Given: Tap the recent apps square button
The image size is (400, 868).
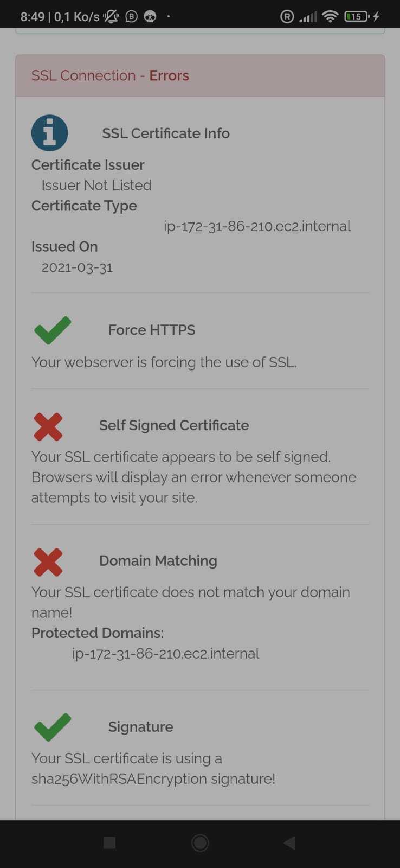Looking at the screenshot, I should 109,843.
